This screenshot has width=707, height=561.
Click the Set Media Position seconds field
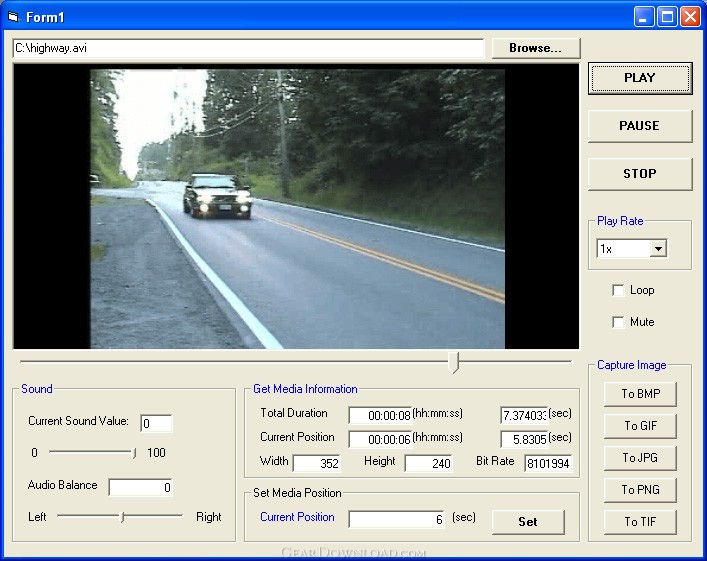[396, 520]
